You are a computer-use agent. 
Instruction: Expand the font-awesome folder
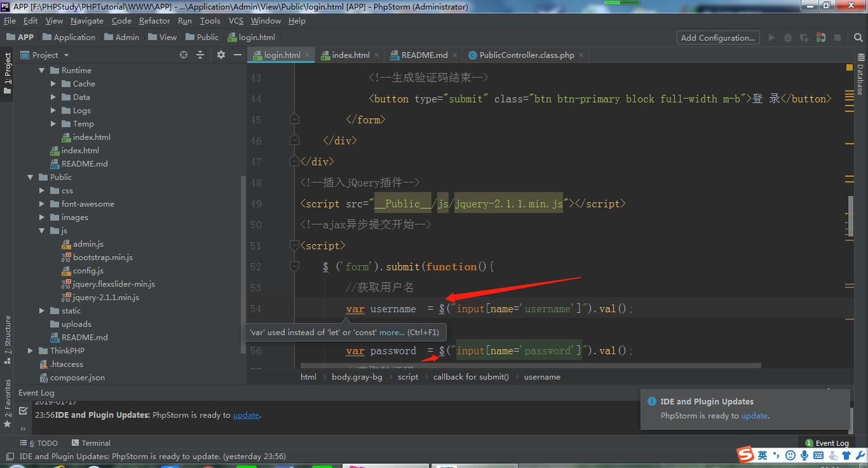[x=42, y=204]
